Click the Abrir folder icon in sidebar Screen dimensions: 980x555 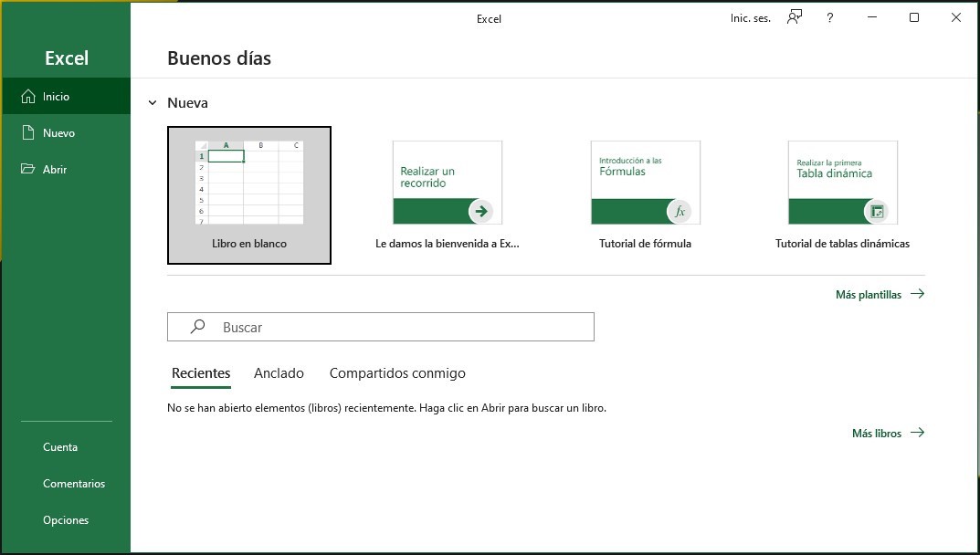(27, 169)
